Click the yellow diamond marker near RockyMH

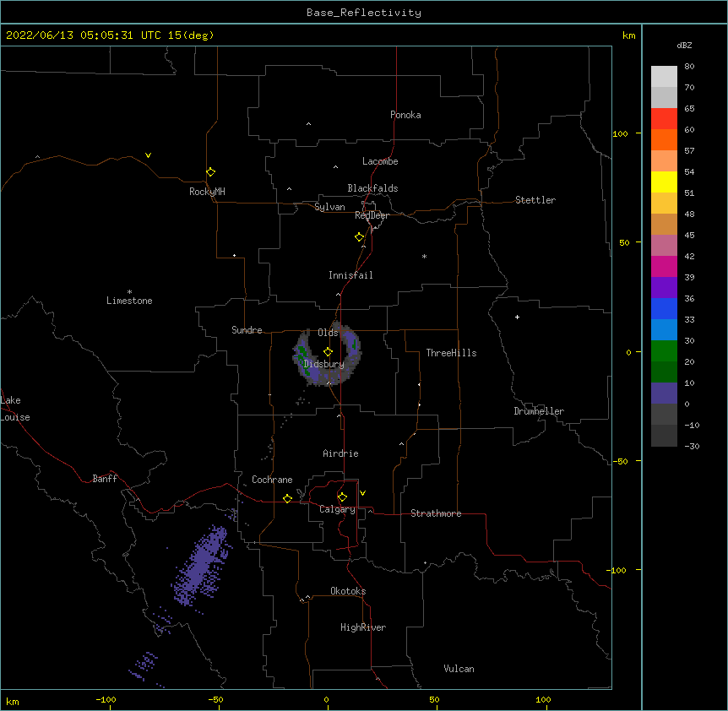[x=211, y=172]
